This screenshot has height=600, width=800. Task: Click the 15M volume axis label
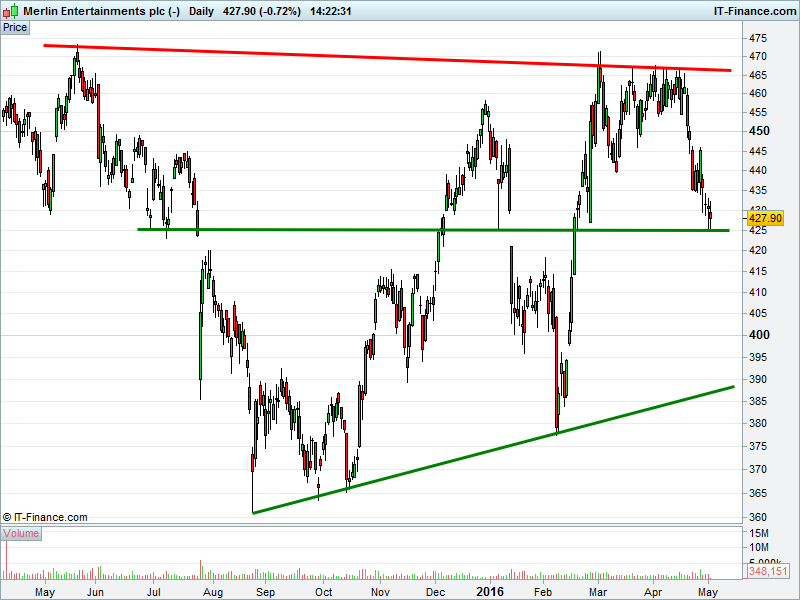759,533
